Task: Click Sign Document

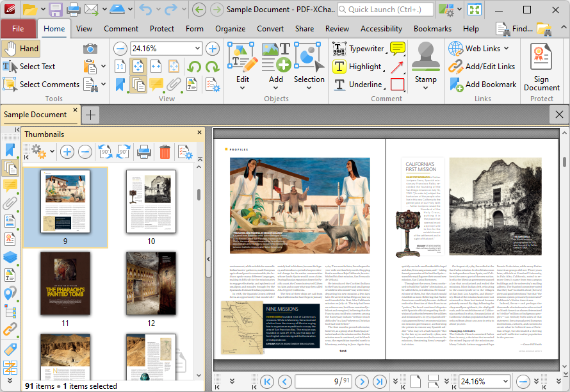Action: [x=541, y=67]
